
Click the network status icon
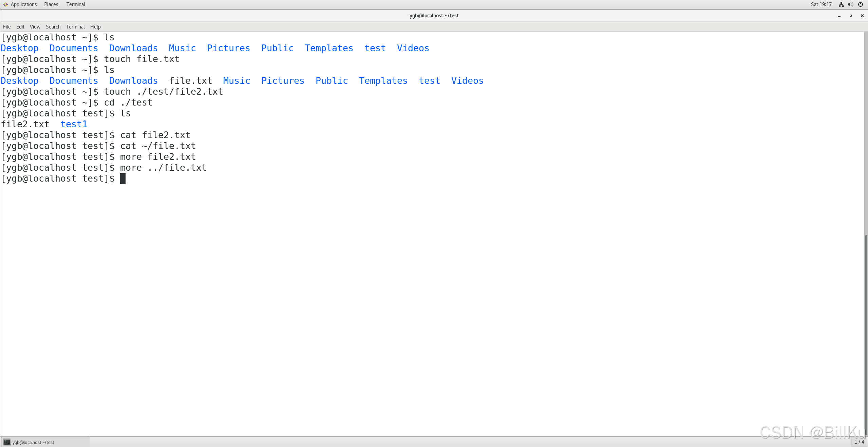pos(841,4)
